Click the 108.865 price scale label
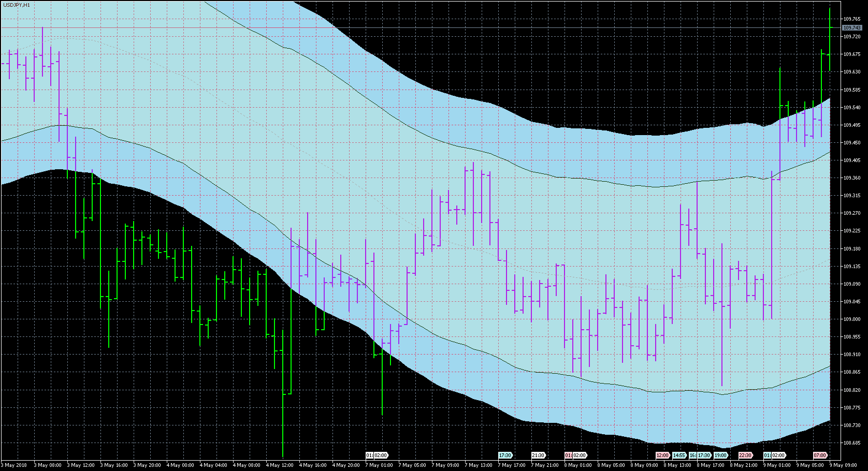 pos(852,372)
